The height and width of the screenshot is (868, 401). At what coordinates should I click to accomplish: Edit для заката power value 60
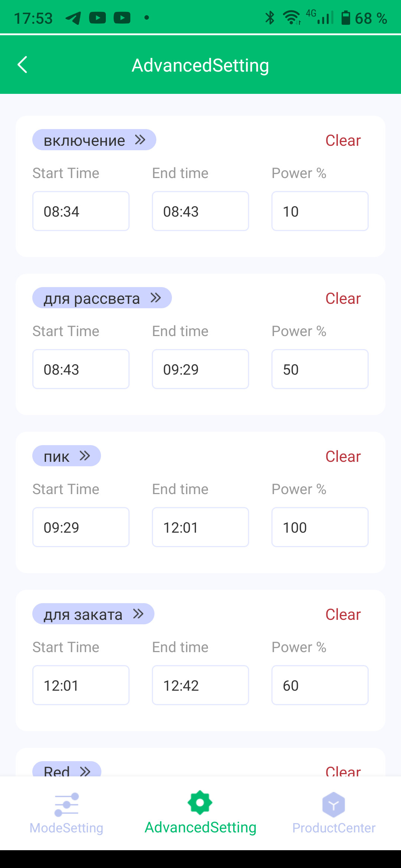click(320, 685)
